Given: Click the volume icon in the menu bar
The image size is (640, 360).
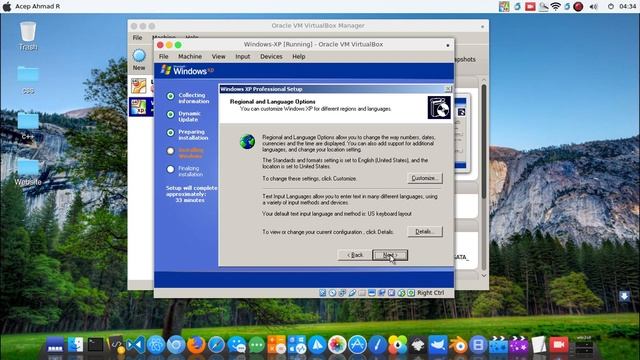Looking at the screenshot, I should tap(593, 6).
